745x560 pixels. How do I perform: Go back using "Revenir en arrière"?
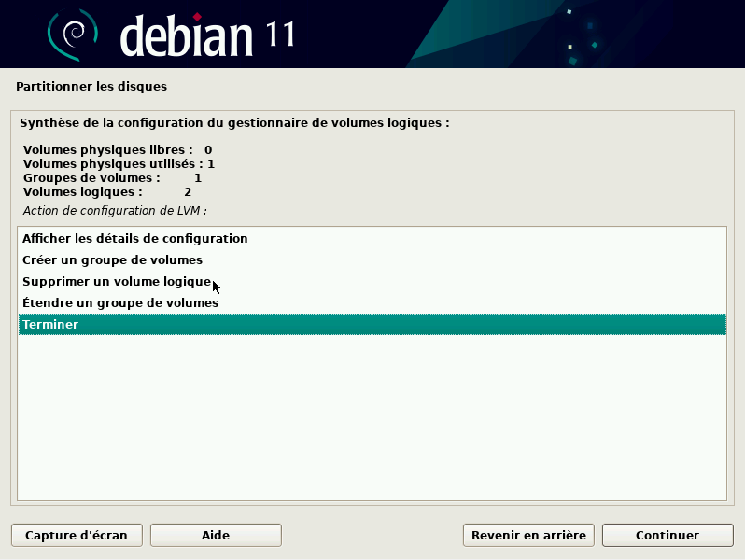pyautogui.click(x=528, y=535)
